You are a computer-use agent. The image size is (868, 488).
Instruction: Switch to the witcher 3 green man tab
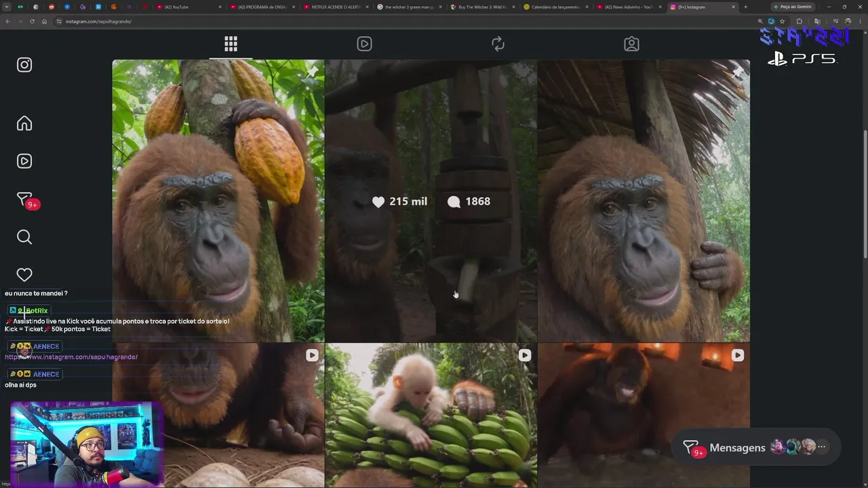click(408, 7)
